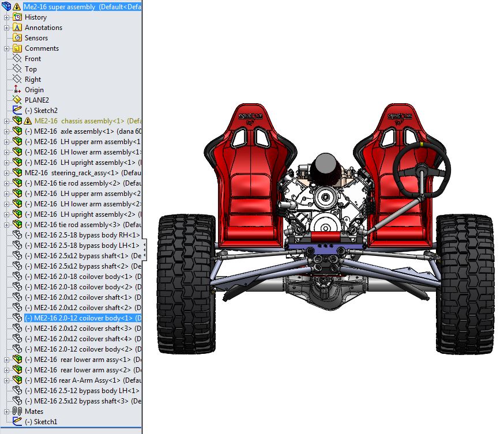
Task: Click the History clock icon
Action: pos(17,17)
